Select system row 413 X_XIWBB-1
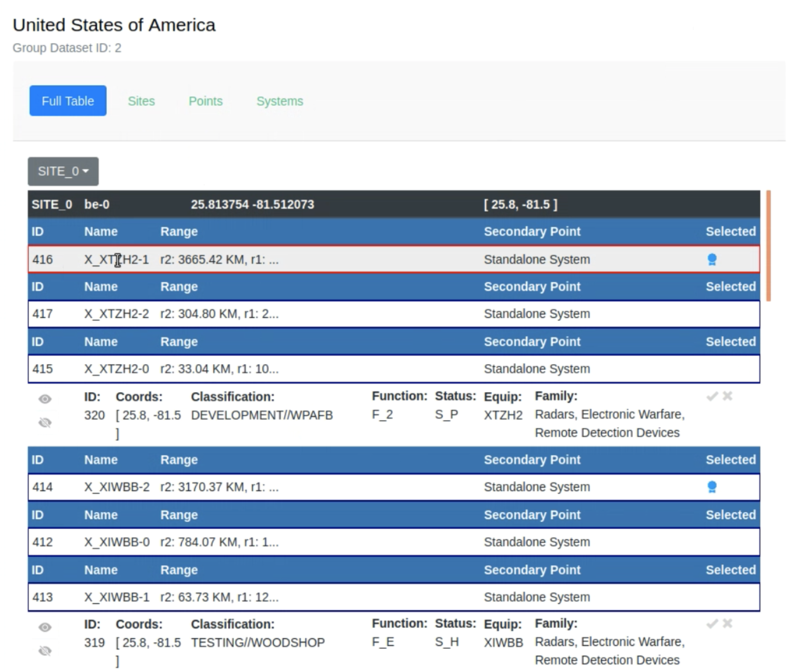The height and width of the screenshot is (672, 796). click(394, 597)
